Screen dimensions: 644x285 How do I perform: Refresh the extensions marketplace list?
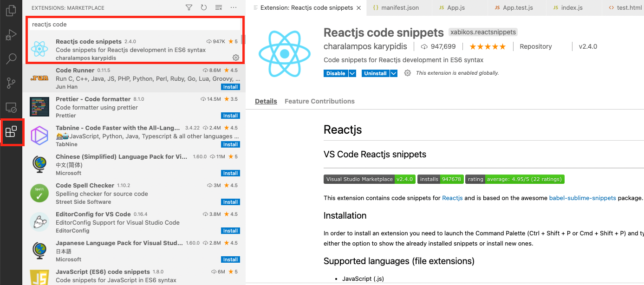[204, 7]
